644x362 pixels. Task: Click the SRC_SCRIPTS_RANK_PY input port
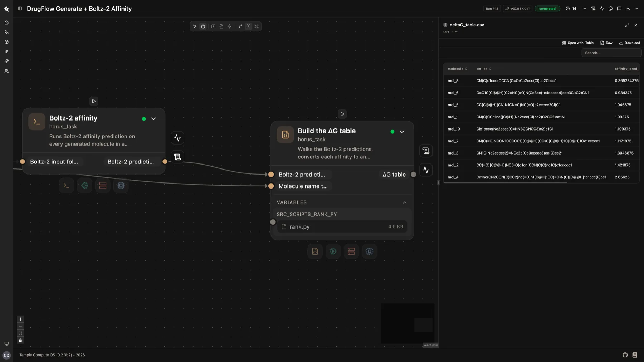coord(273,222)
